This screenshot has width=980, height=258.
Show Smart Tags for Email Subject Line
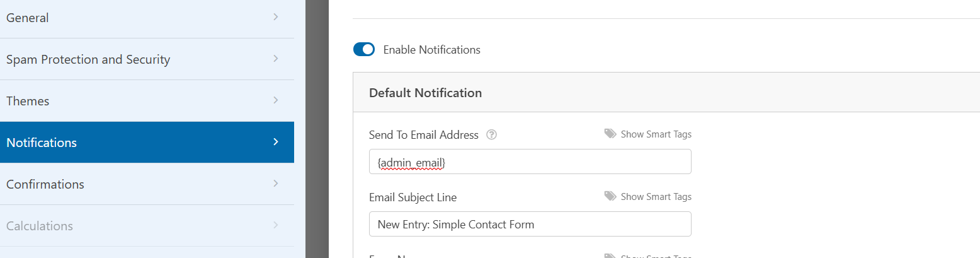coord(656,197)
